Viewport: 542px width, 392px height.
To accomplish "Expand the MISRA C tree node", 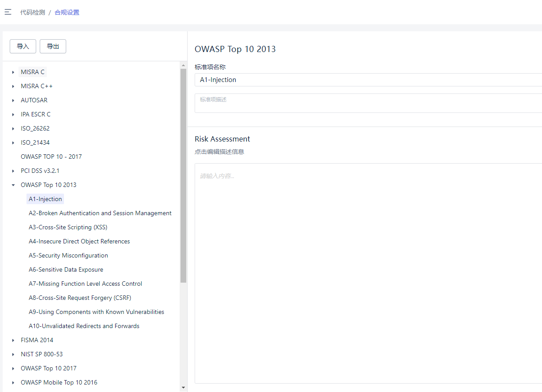I will coord(13,72).
